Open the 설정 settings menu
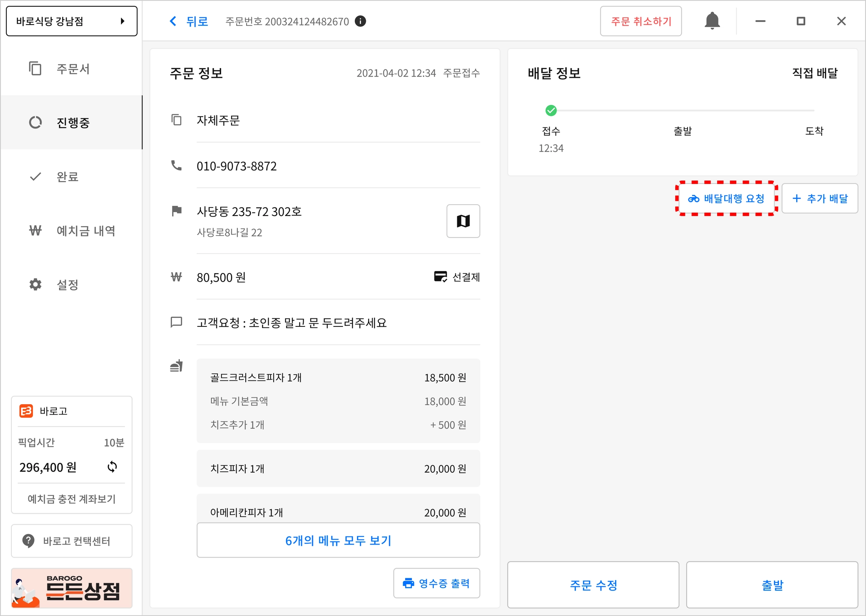This screenshot has width=866, height=616. pos(68,285)
